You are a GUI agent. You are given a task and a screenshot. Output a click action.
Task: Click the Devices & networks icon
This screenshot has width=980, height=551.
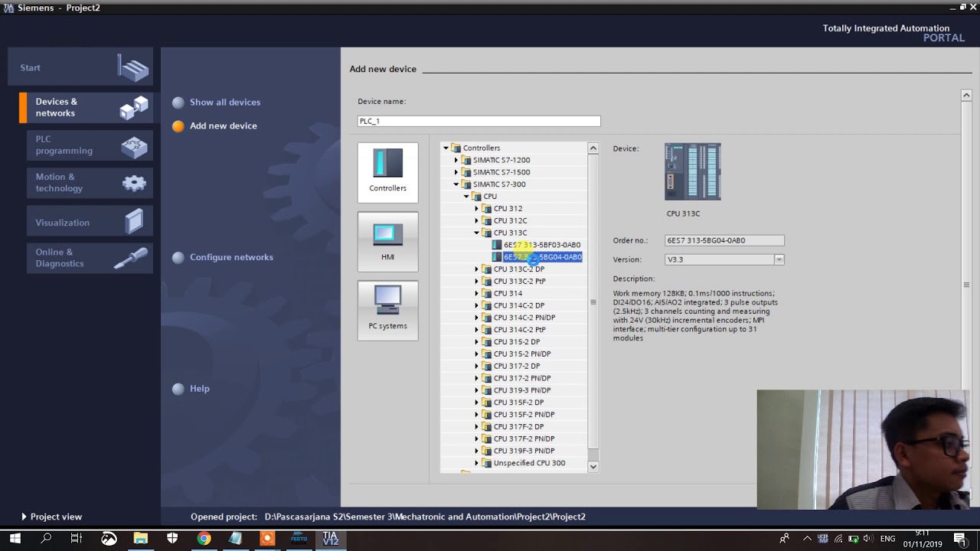(x=134, y=108)
